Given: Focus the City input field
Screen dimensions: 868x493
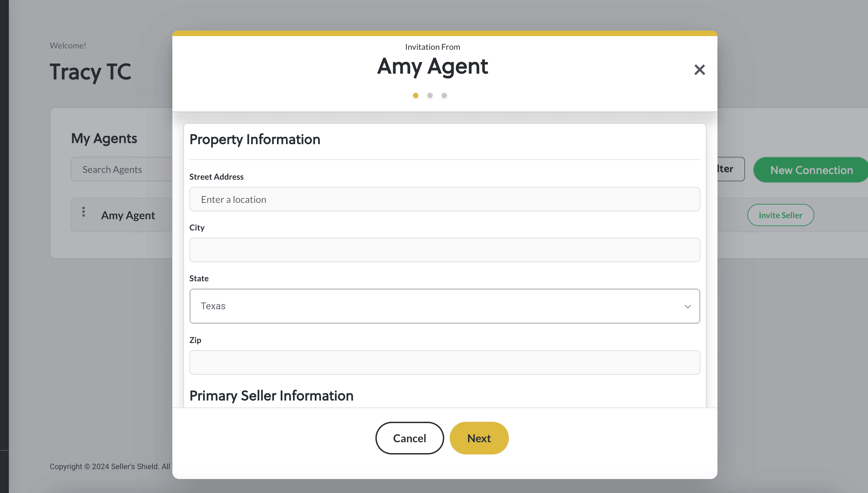Looking at the screenshot, I should pyautogui.click(x=445, y=250).
